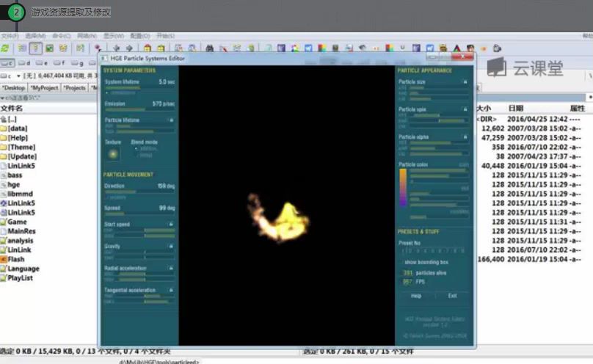Screen dimensions: 593x364
Task: Toggle the Particle alpha lock icon
Action: pos(465,136)
